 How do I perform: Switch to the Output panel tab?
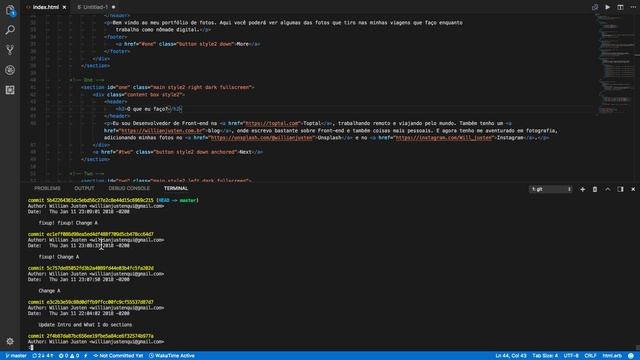pyautogui.click(x=84, y=188)
